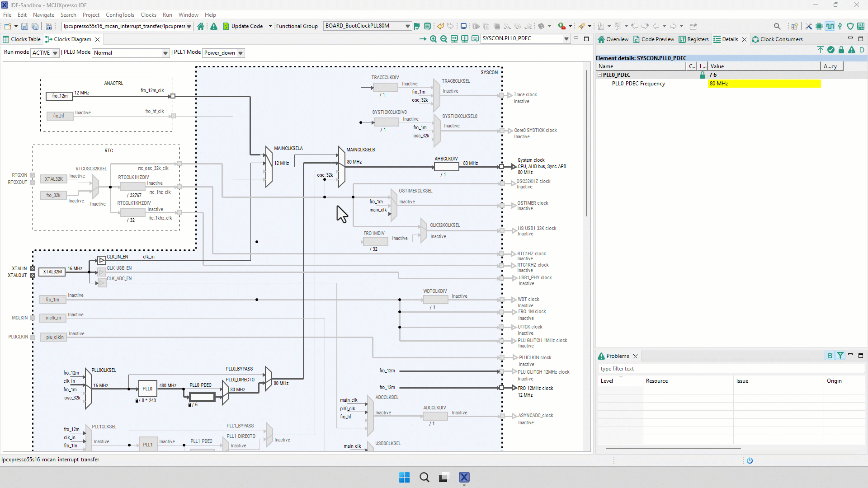
Task: Open the ConfigTools menu
Action: (120, 14)
